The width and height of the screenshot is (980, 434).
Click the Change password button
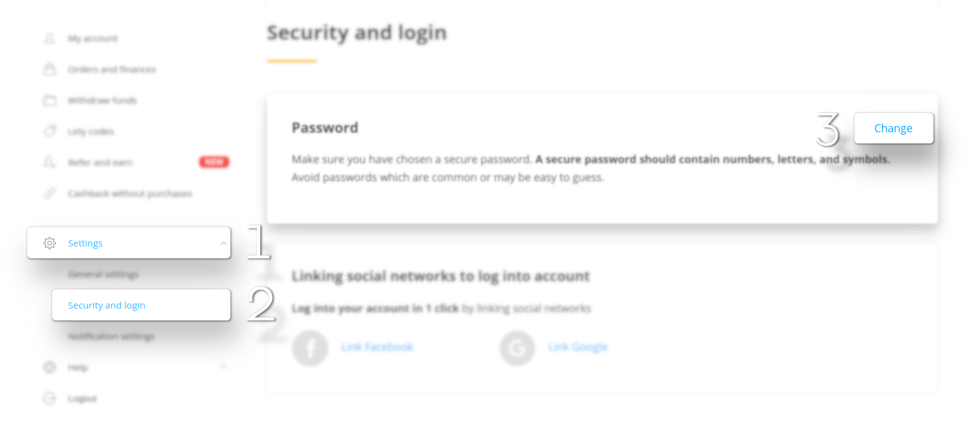(x=894, y=128)
